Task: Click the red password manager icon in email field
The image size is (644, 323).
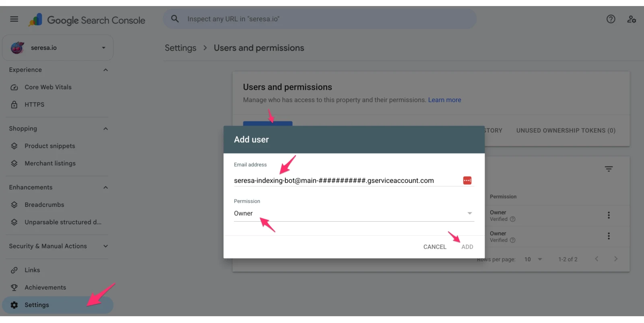Action: pos(467,181)
